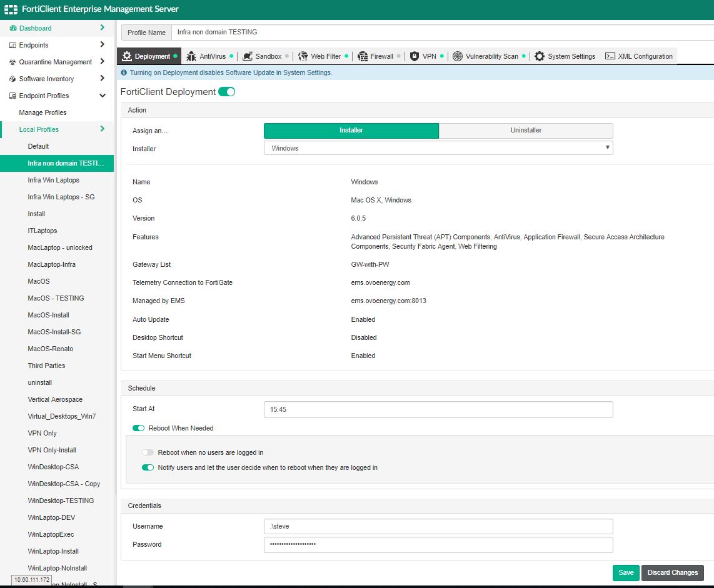Image resolution: width=714 pixels, height=588 pixels.
Task: Open the WinDesktop-CSA - Copy profile
Action: pos(64,483)
